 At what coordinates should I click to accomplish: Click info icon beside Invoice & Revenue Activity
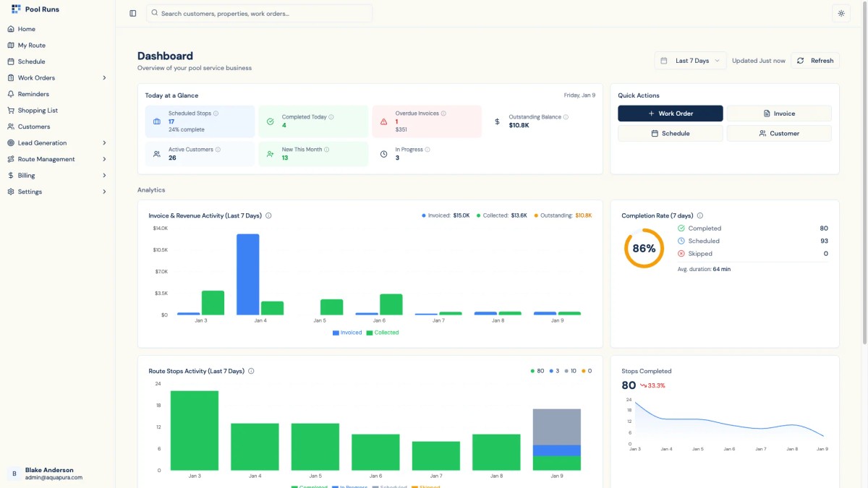268,215
